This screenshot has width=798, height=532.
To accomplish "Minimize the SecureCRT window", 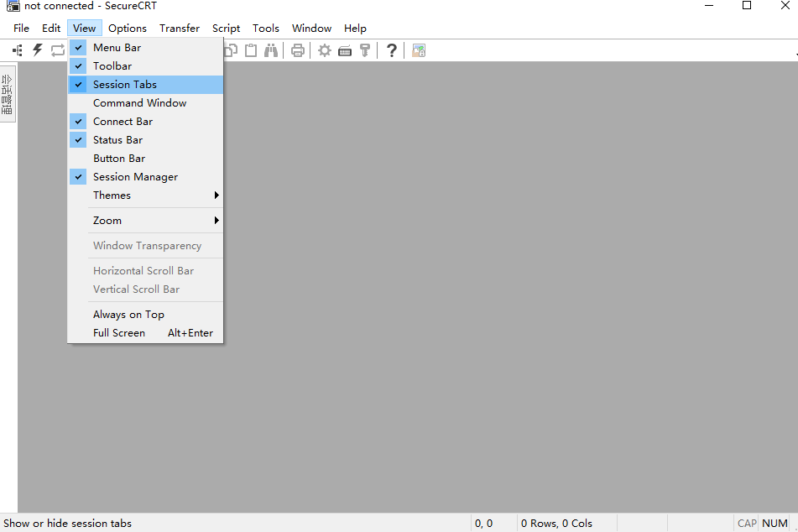I will pos(709,6).
